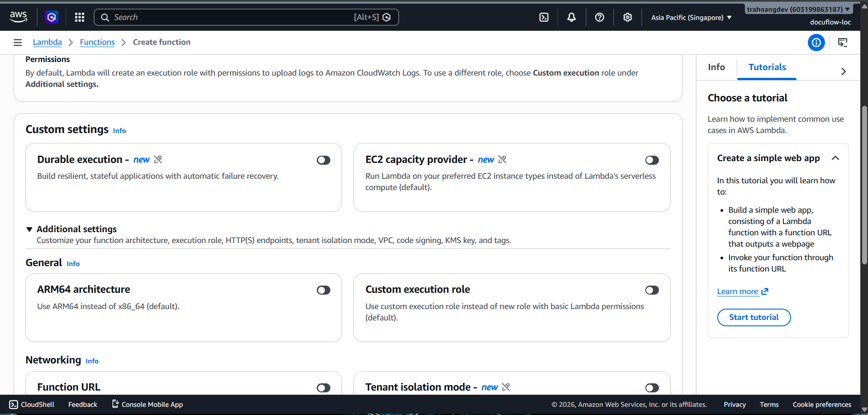Go to Functions breadcrumb
Viewport: 868px width, 415px height.
coord(97,42)
